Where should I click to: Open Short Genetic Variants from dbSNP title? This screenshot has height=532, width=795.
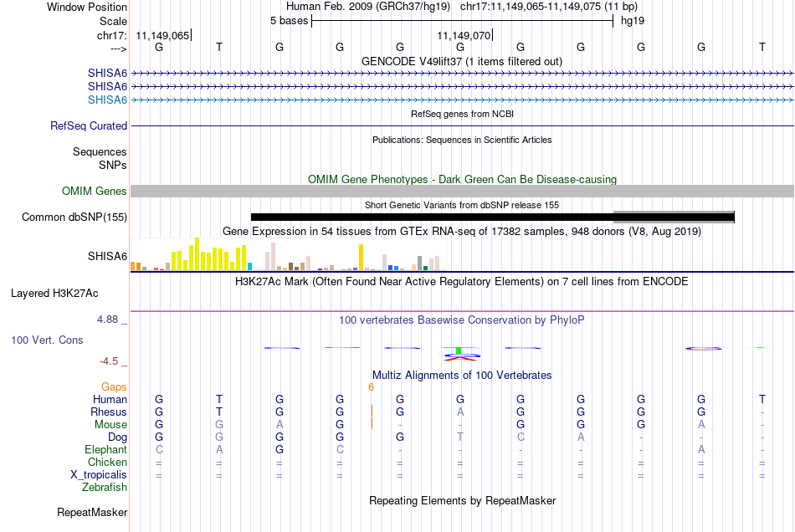tap(462, 205)
